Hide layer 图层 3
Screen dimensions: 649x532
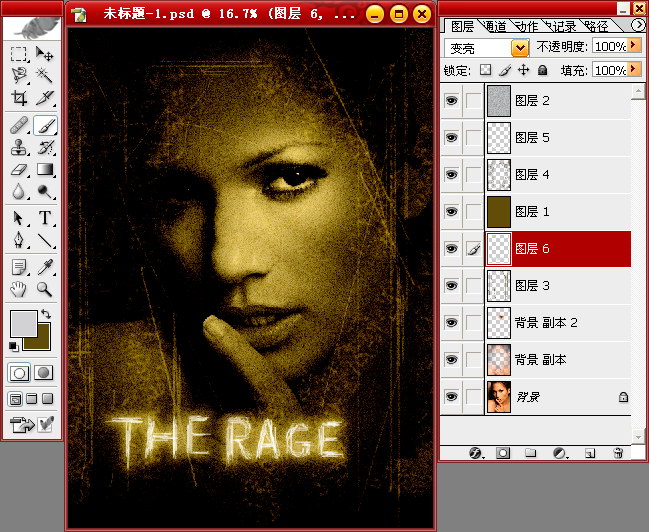452,285
